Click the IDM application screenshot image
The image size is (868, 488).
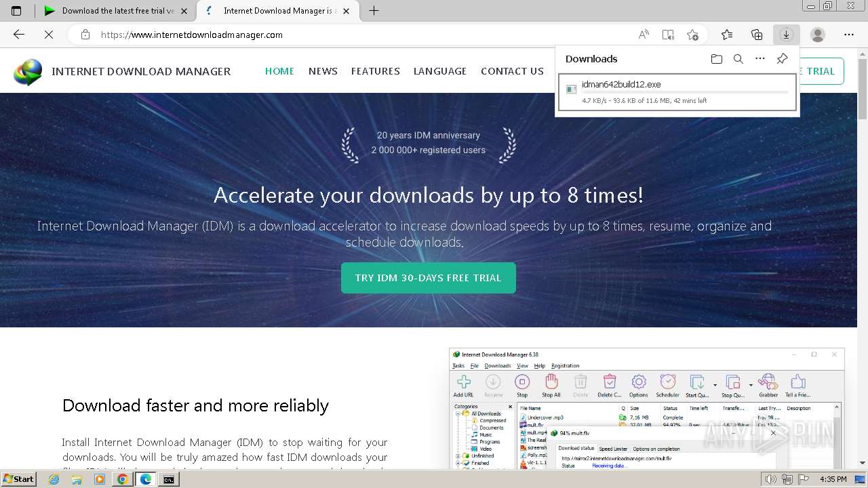coord(647,409)
